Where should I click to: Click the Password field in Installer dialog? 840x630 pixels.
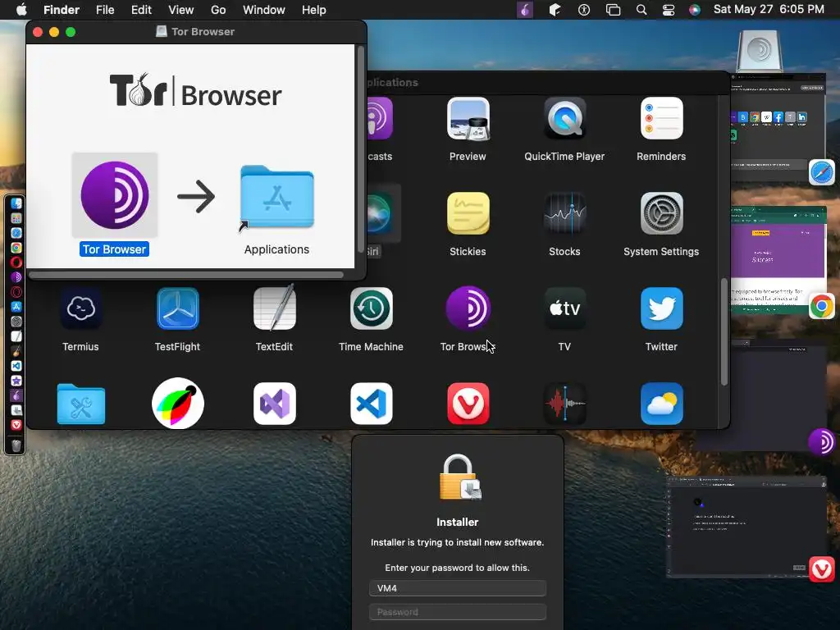(458, 612)
